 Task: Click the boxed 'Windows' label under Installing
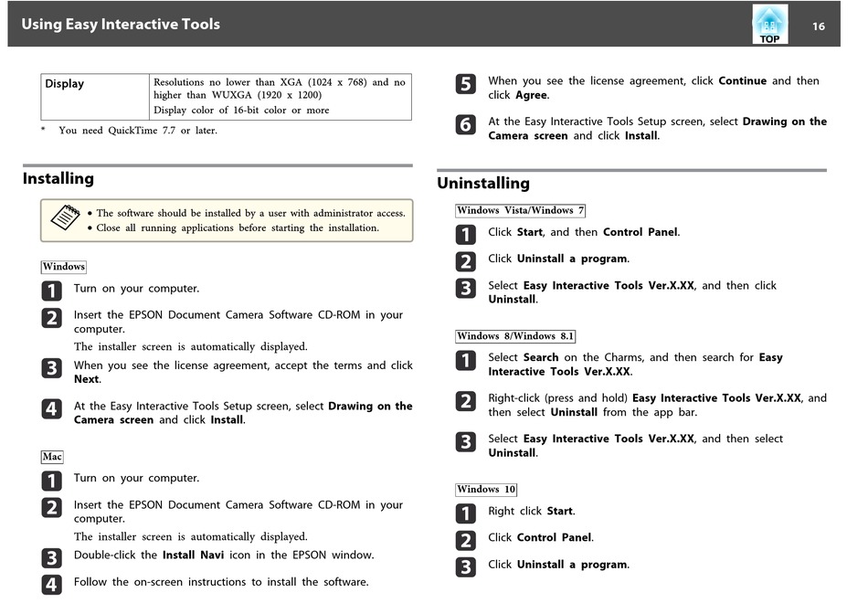coord(64,267)
